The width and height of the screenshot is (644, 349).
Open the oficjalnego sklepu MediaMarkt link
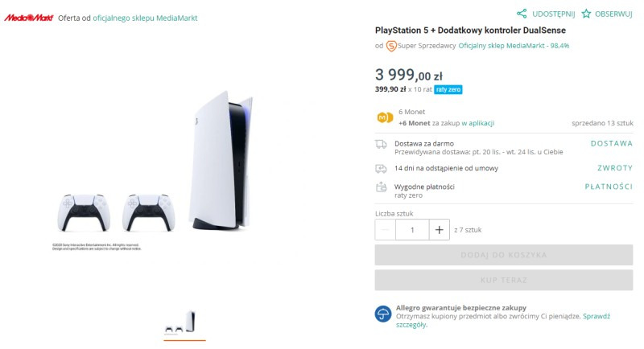coord(145,18)
